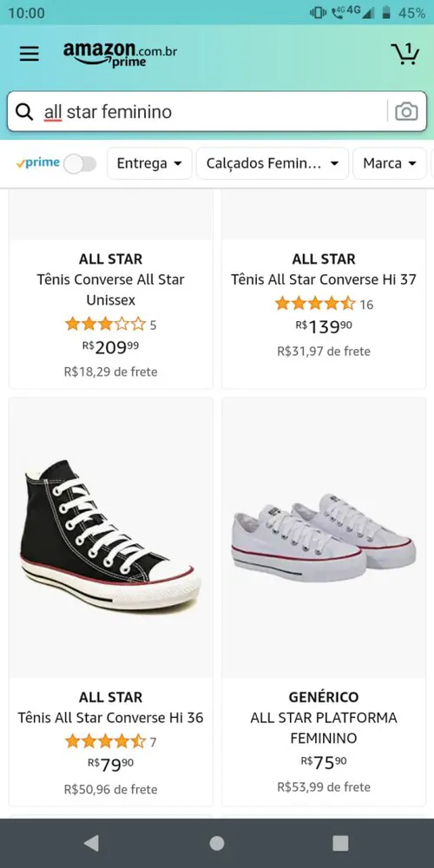Tap the Amazon.com.br Prime logo

[x=120, y=54]
